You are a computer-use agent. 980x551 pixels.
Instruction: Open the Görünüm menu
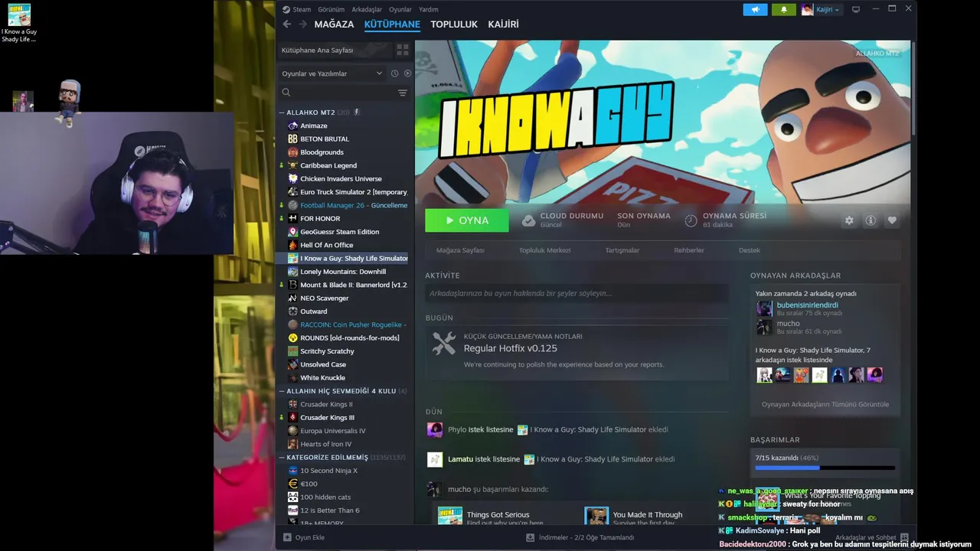coord(331,9)
